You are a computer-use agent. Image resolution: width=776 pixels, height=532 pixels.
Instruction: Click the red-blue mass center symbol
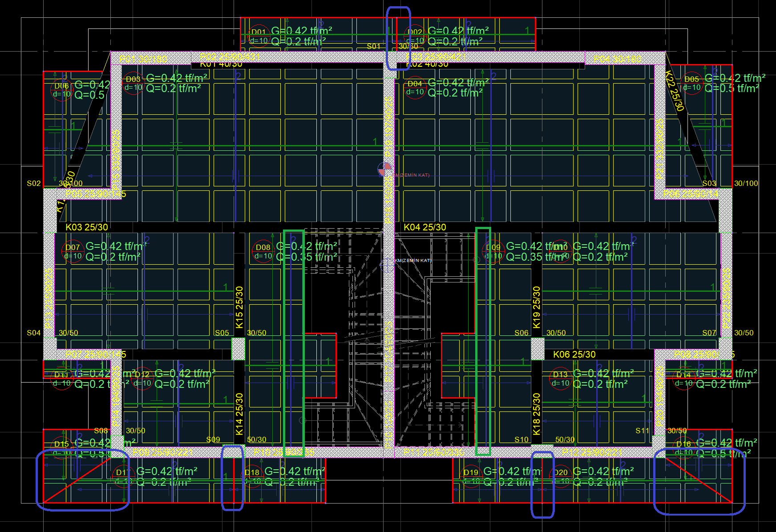384,169
